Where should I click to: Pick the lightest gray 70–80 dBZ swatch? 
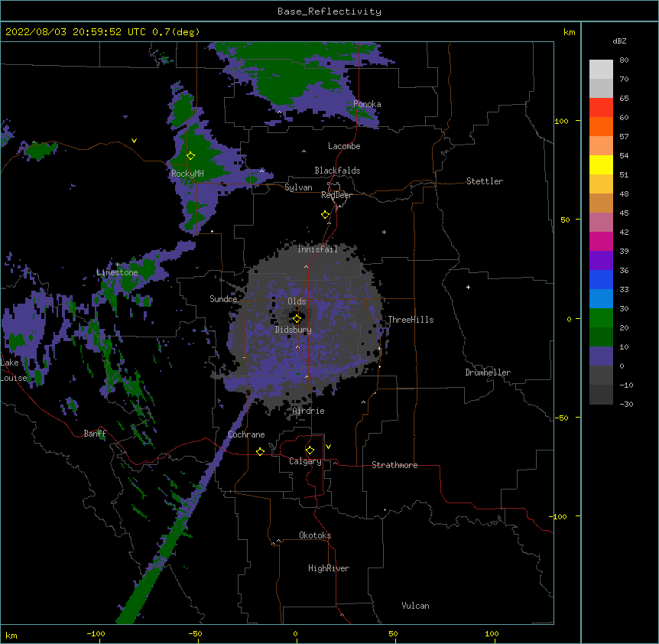601,70
